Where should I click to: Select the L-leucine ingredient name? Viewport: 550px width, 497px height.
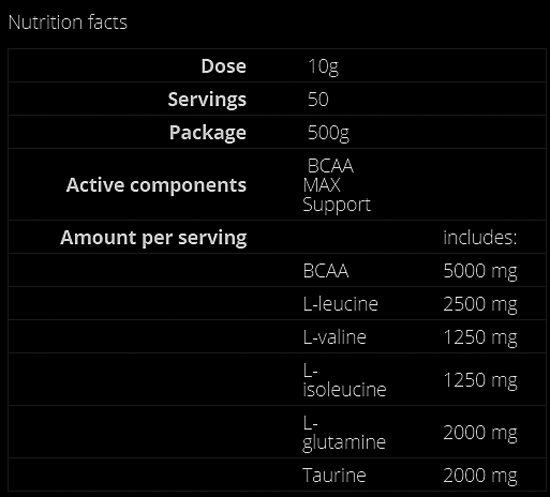click(x=340, y=304)
